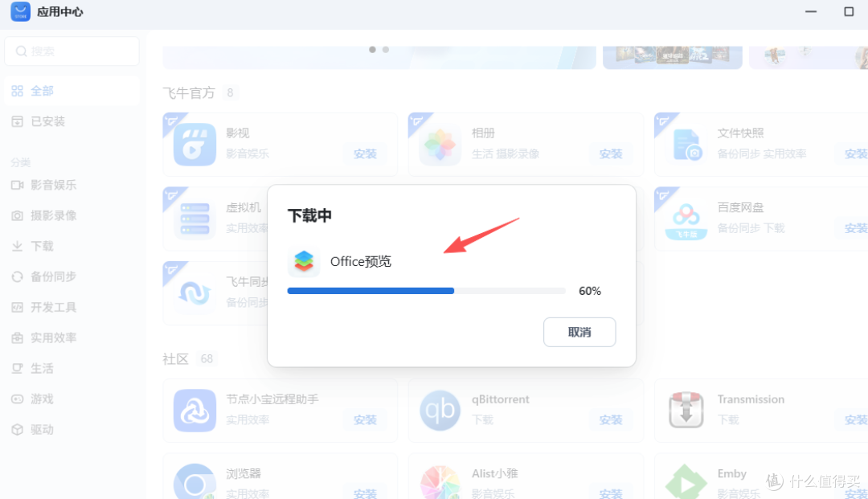Click the 全部 grid icon
This screenshot has height=499, width=868.
18,91
